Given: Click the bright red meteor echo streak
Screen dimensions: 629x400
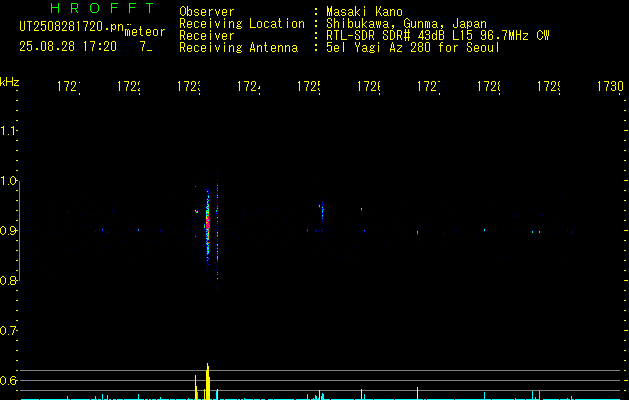Looking at the screenshot, I should [207, 223].
